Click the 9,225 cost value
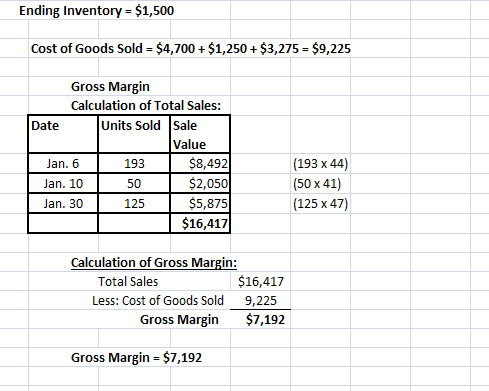The image size is (489, 391). [x=261, y=301]
